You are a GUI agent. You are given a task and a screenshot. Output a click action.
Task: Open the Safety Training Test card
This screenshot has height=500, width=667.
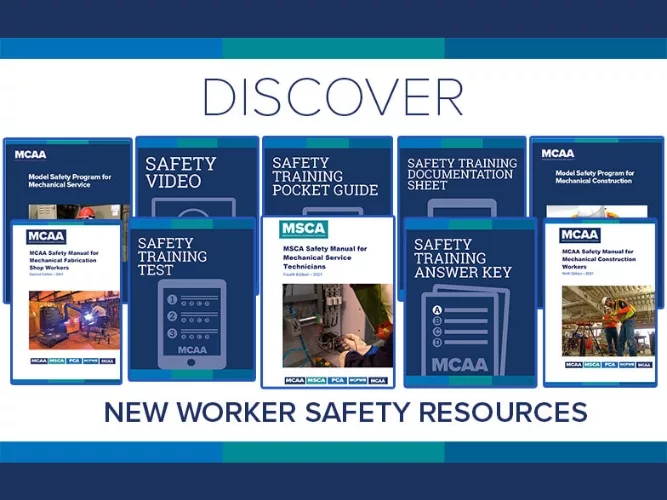[192, 299]
